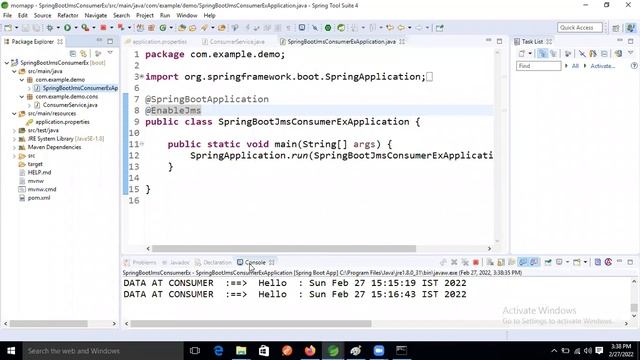Click the Windows Start button
This screenshot has width=640, height=360.
pos(11,351)
